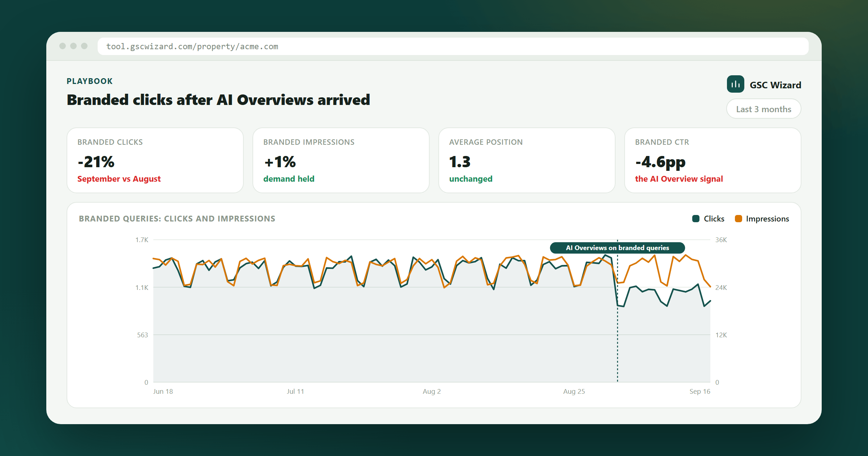Screen dimensions: 868x456
Task: Select the AI Overviews on branded queries marker
Action: coord(617,248)
